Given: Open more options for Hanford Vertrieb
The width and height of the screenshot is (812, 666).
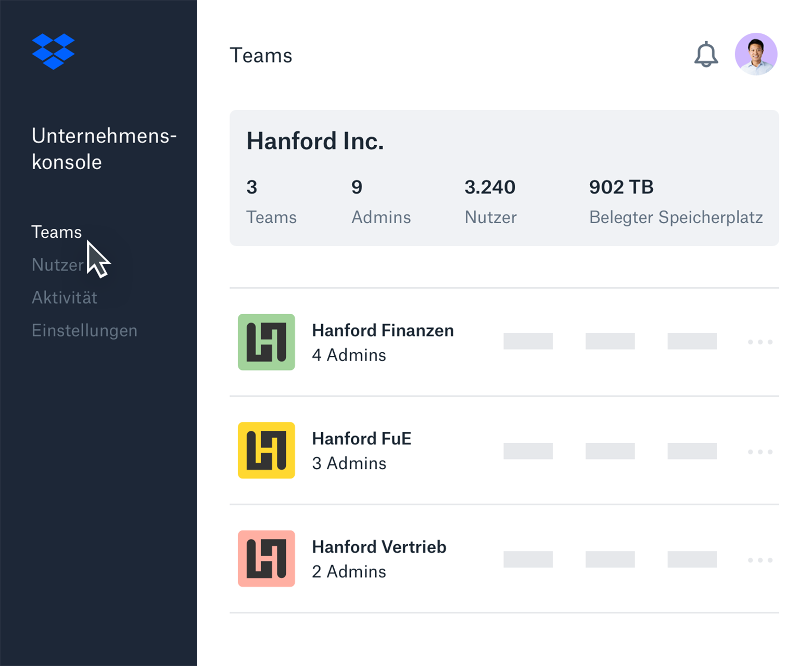Looking at the screenshot, I should pyautogui.click(x=760, y=560).
